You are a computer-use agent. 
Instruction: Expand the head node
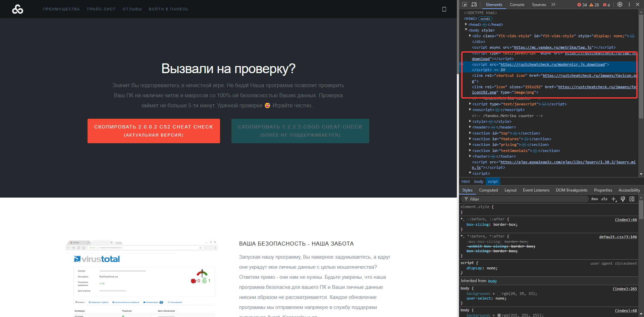point(466,24)
